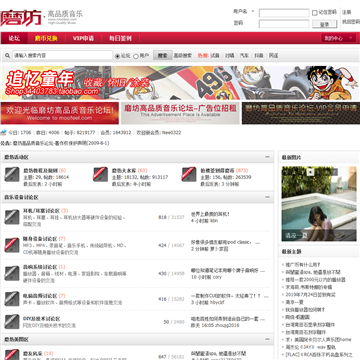Click the first hot keyword after 热搜

[215, 56]
